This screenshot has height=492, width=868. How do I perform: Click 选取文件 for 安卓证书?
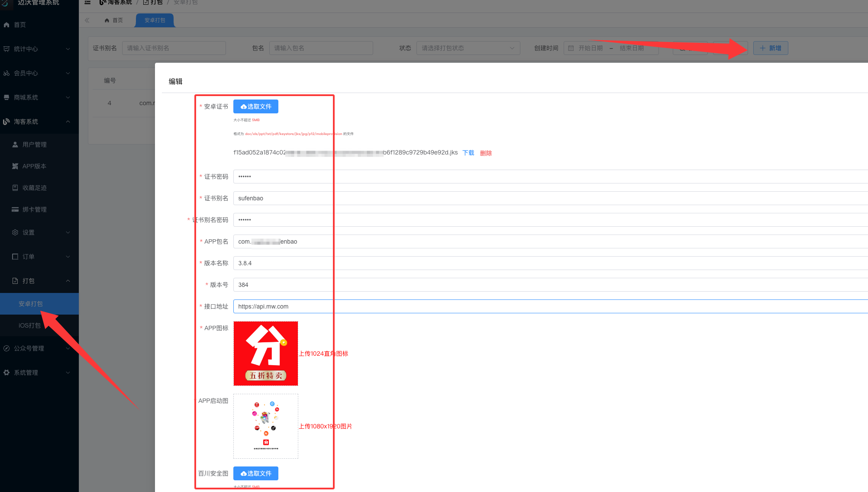[255, 106]
